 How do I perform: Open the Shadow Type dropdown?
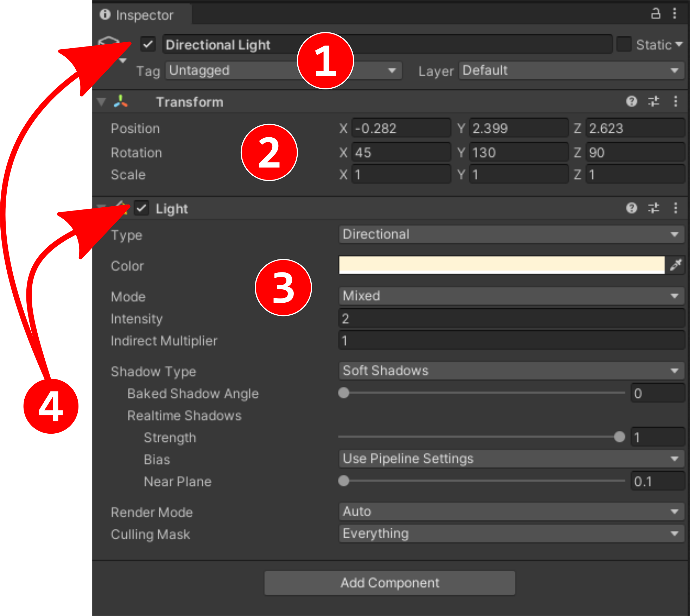[511, 370]
